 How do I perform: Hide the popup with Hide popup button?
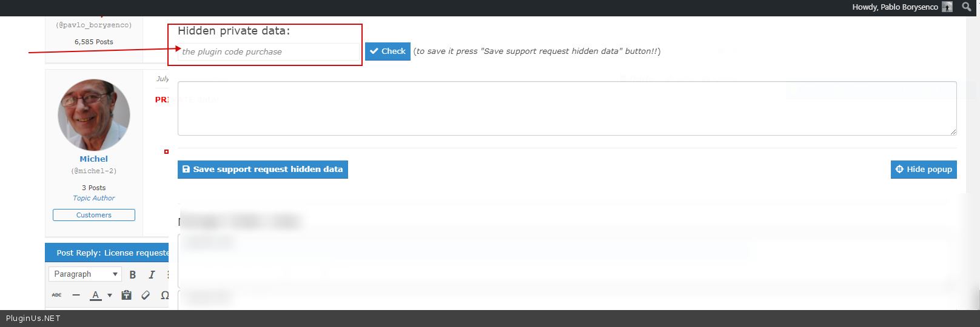[x=924, y=170]
